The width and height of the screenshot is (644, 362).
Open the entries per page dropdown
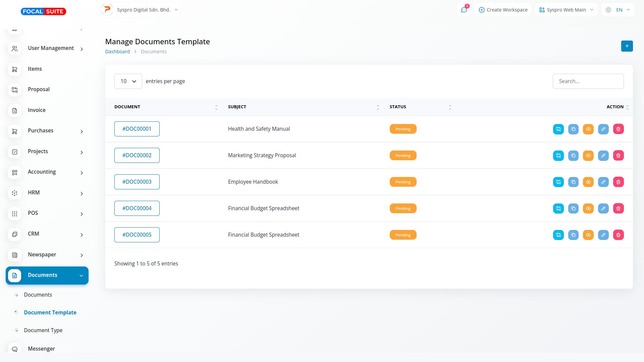pos(128,81)
